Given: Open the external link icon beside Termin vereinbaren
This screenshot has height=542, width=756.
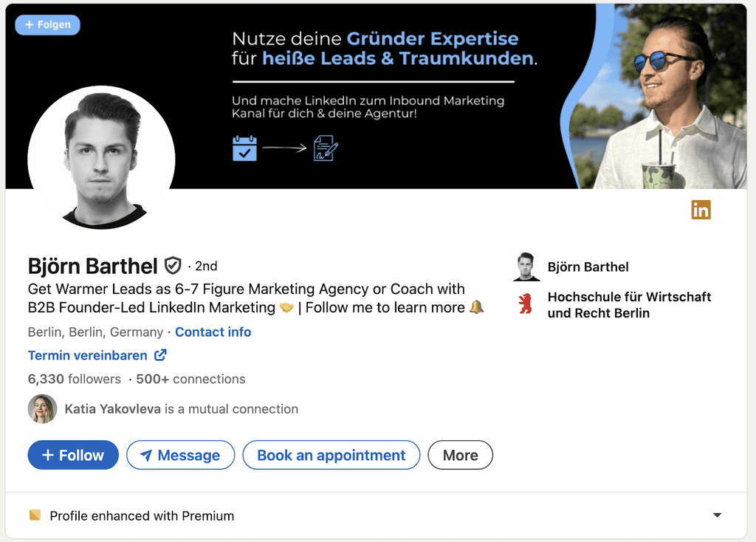Looking at the screenshot, I should (159, 355).
